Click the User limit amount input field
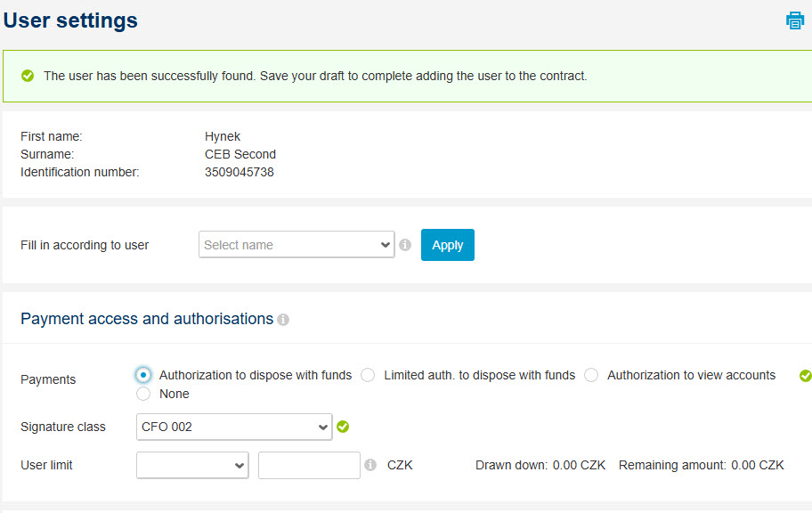Screen dimensions: 812x513 pyautogui.click(x=309, y=465)
